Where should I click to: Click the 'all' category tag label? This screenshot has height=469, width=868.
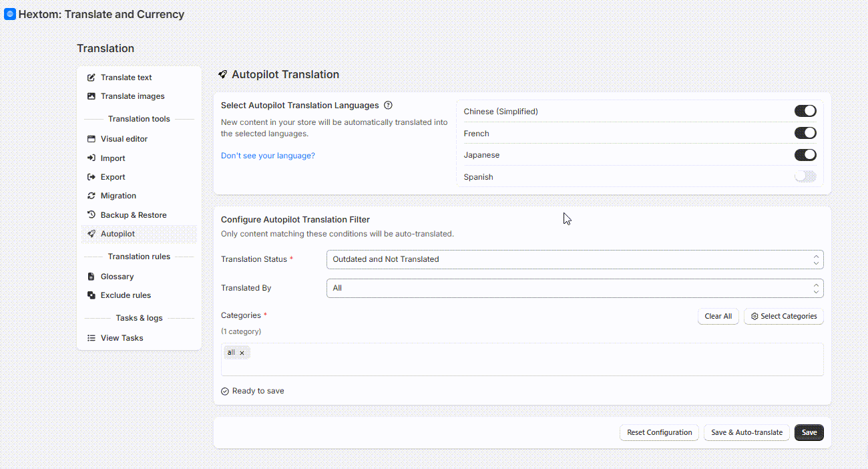pos(231,353)
